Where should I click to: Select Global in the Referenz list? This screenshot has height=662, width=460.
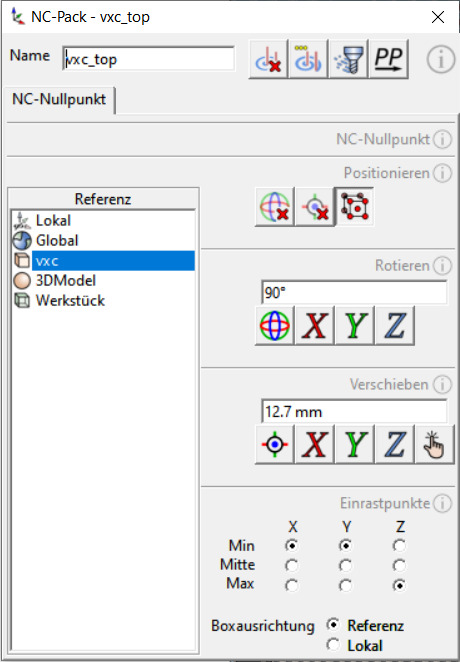click(x=57, y=241)
